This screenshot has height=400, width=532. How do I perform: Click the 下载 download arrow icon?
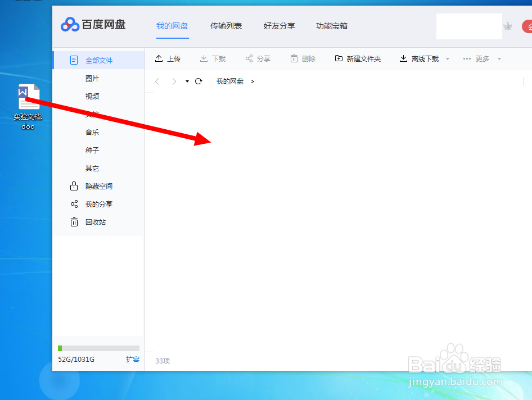coord(204,58)
